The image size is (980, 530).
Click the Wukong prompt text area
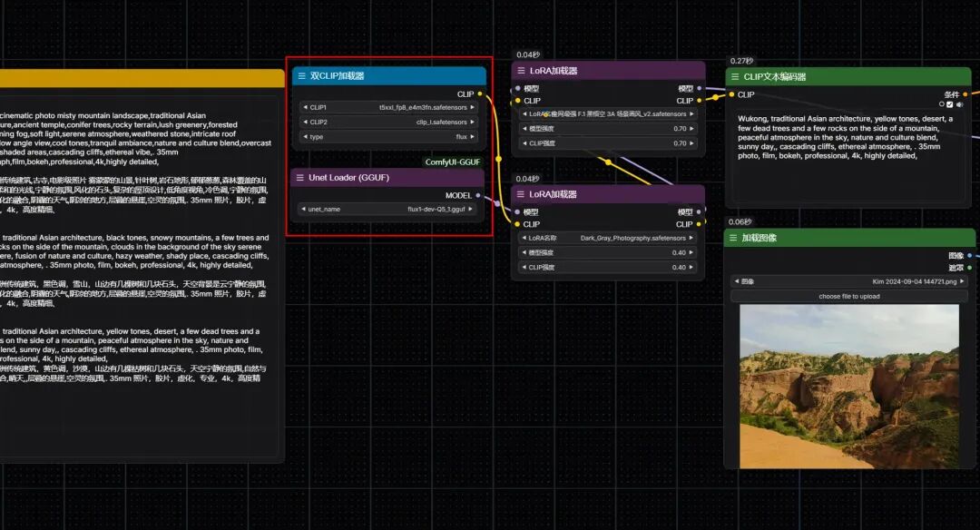[848, 156]
